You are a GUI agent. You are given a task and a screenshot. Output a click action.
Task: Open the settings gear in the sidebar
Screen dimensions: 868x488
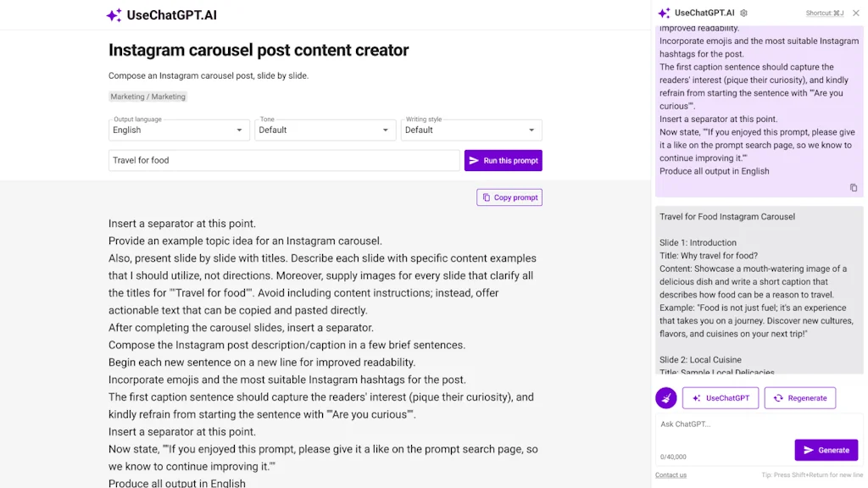[x=743, y=13]
